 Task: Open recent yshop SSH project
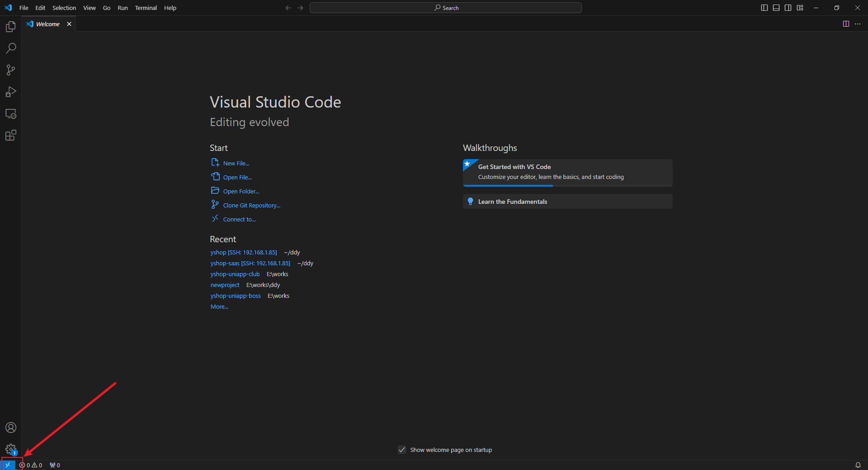244,253
